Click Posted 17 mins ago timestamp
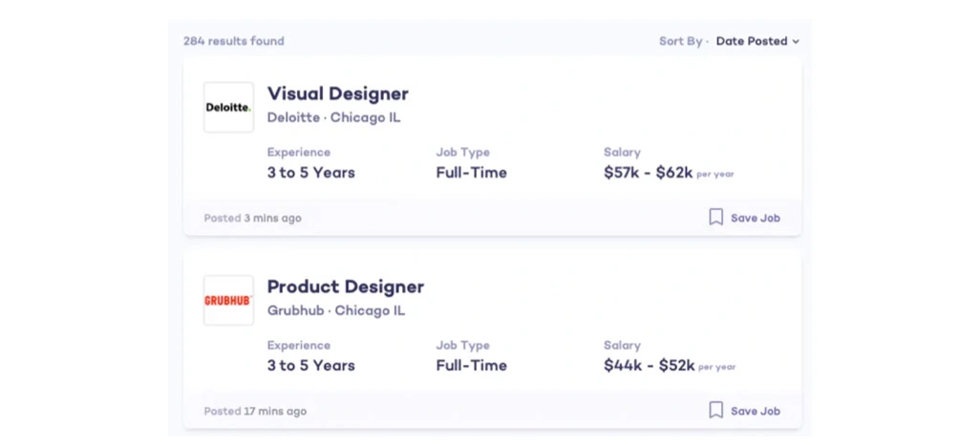This screenshot has width=980, height=445. 255,412
